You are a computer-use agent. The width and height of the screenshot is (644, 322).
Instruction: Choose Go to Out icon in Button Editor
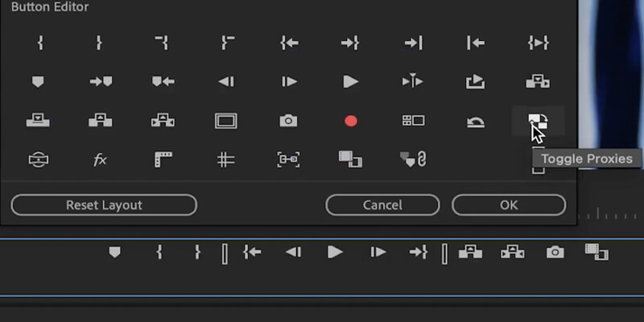(x=350, y=43)
